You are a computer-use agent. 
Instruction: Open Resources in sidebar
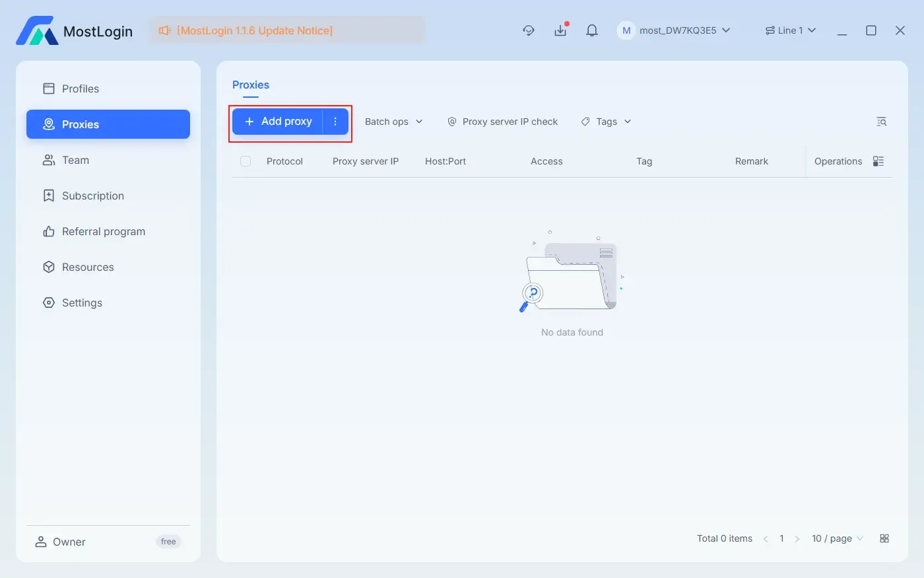pos(108,267)
